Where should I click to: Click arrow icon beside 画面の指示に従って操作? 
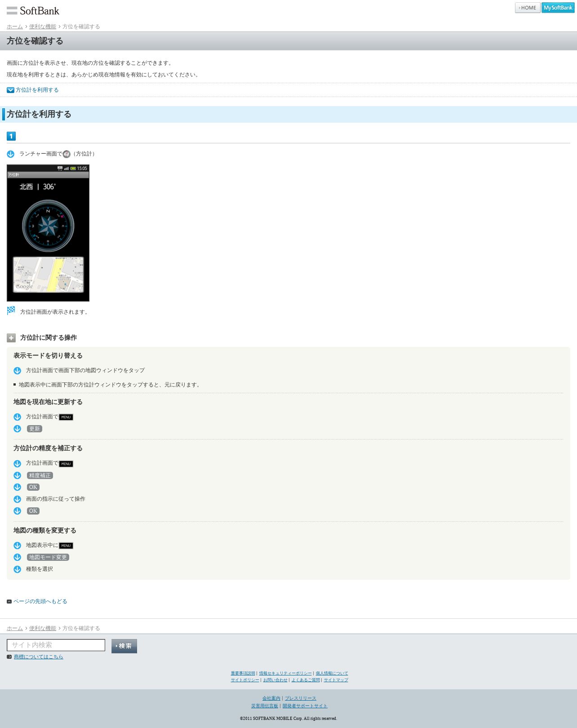pos(18,499)
